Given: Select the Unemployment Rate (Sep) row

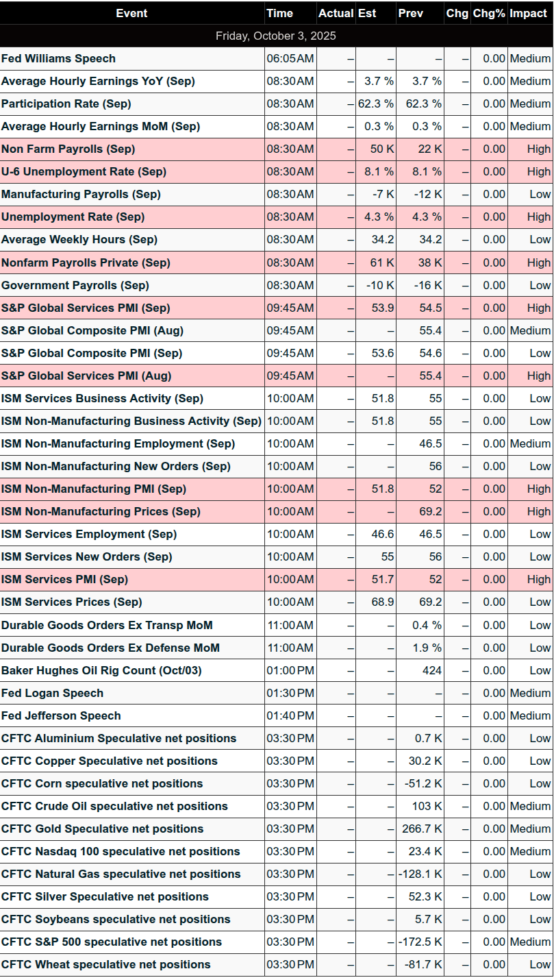Looking at the screenshot, I should click(73, 217).
